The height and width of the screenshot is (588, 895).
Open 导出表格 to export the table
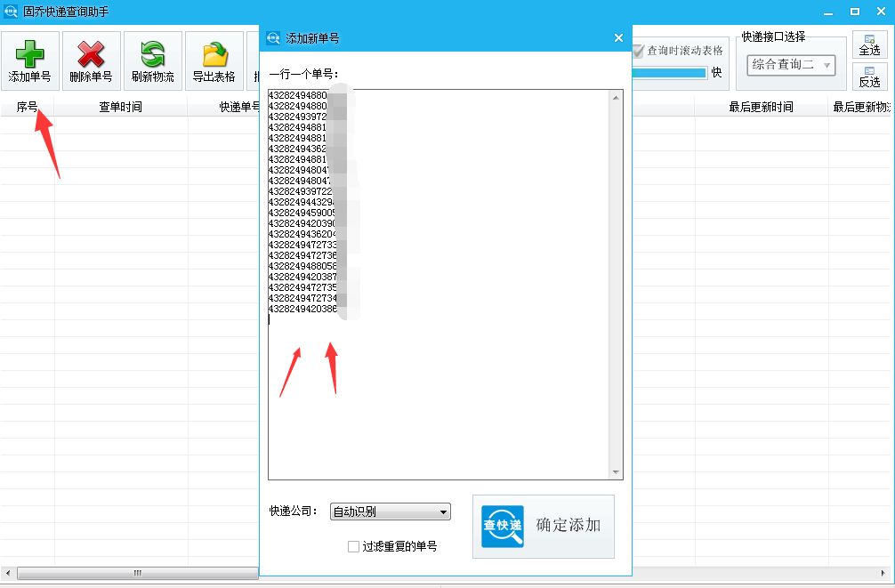tap(213, 60)
